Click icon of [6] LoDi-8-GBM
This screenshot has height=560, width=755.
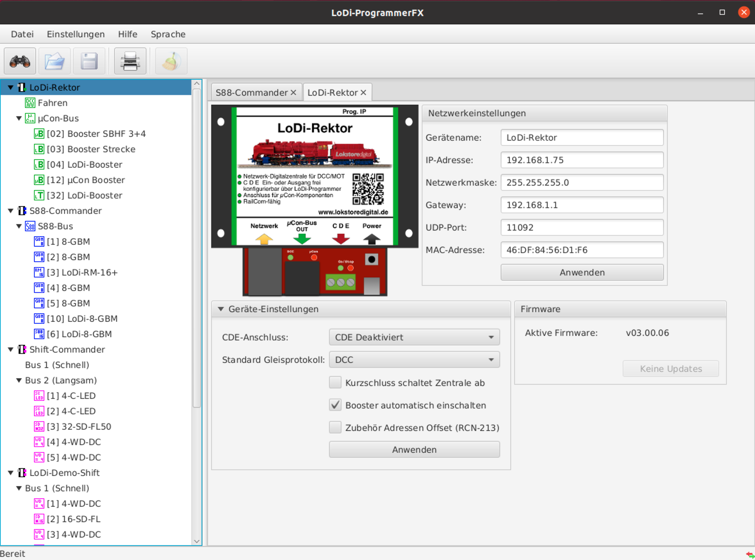[39, 334]
